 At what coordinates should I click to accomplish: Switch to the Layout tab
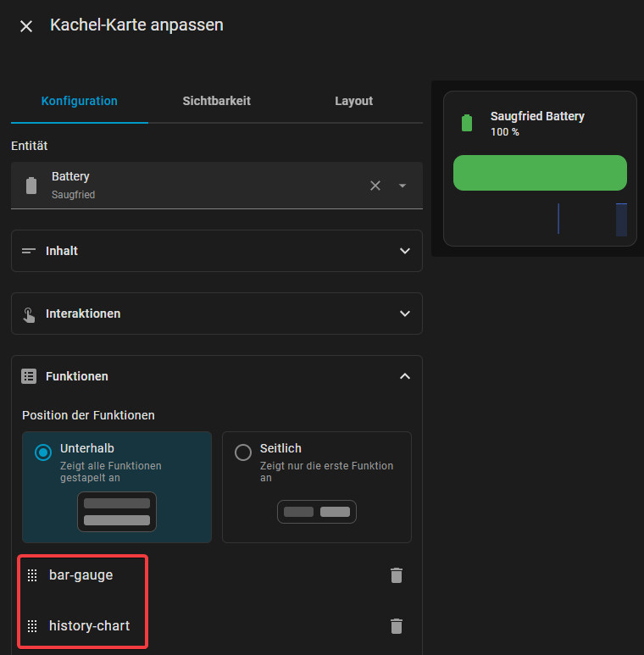click(x=353, y=101)
